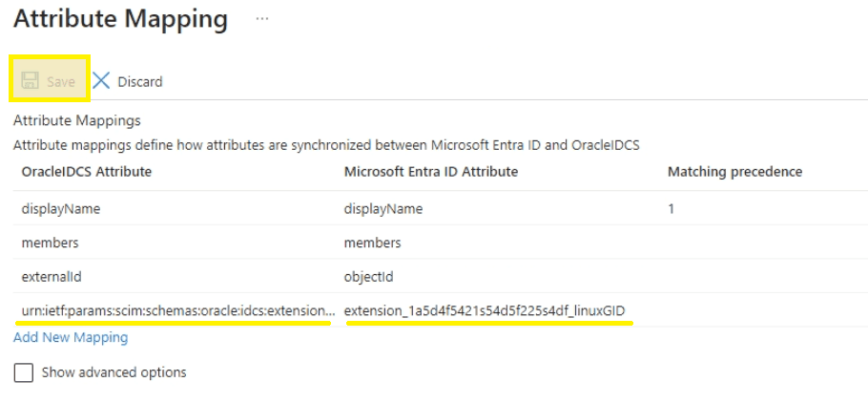Select the objectId Entra attribute cell

coord(369,277)
